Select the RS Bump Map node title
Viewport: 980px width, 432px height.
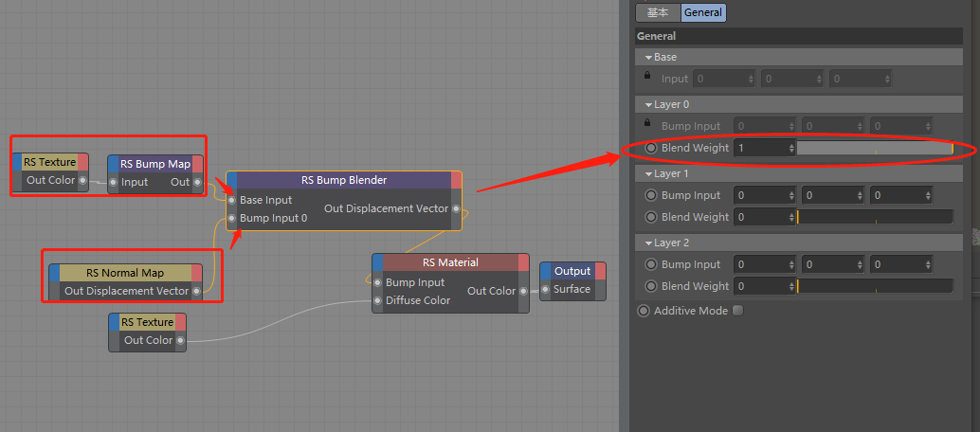coord(155,165)
